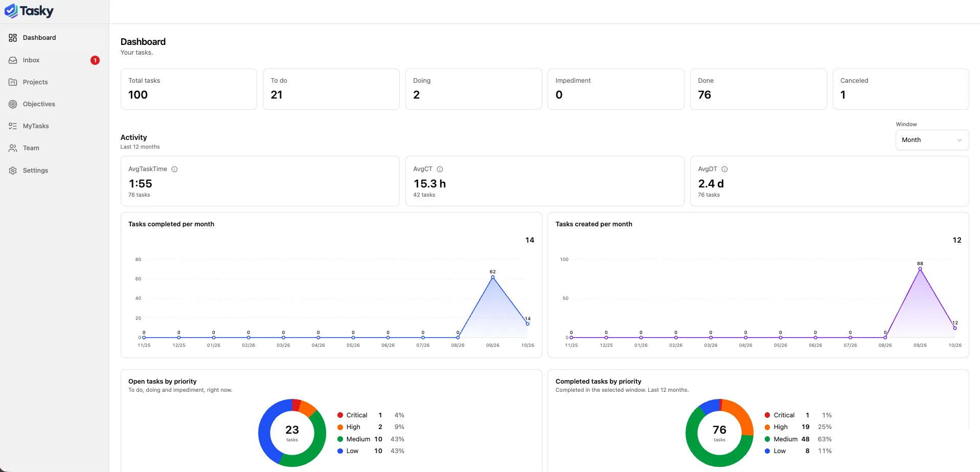Click the Team people icon
This screenshot has width=980, height=472.
click(13, 148)
